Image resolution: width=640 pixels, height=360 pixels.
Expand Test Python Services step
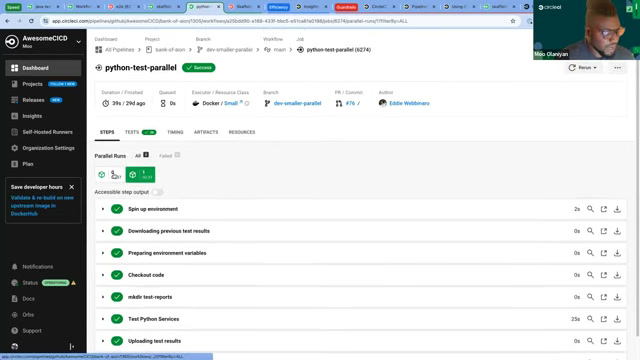(103, 319)
